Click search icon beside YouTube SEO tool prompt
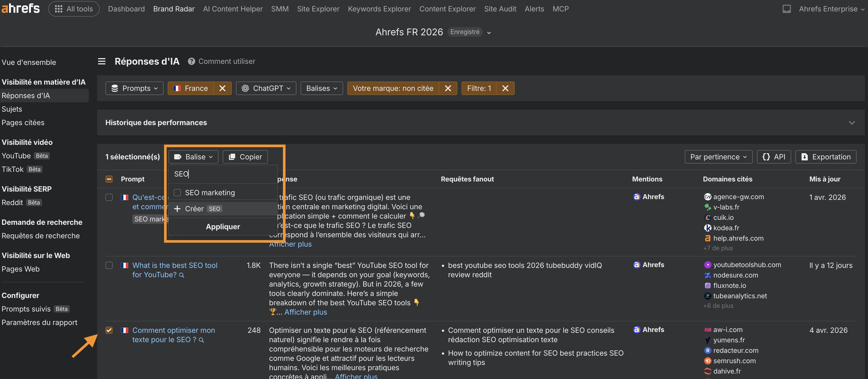Viewport: 868px width, 379px height. click(182, 275)
